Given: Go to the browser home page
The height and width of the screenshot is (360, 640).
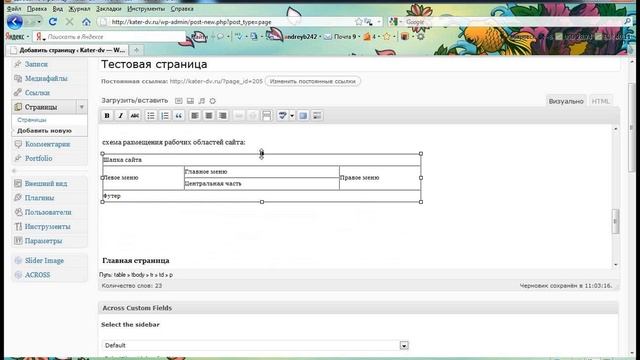Looking at the screenshot, I should (x=86, y=22).
